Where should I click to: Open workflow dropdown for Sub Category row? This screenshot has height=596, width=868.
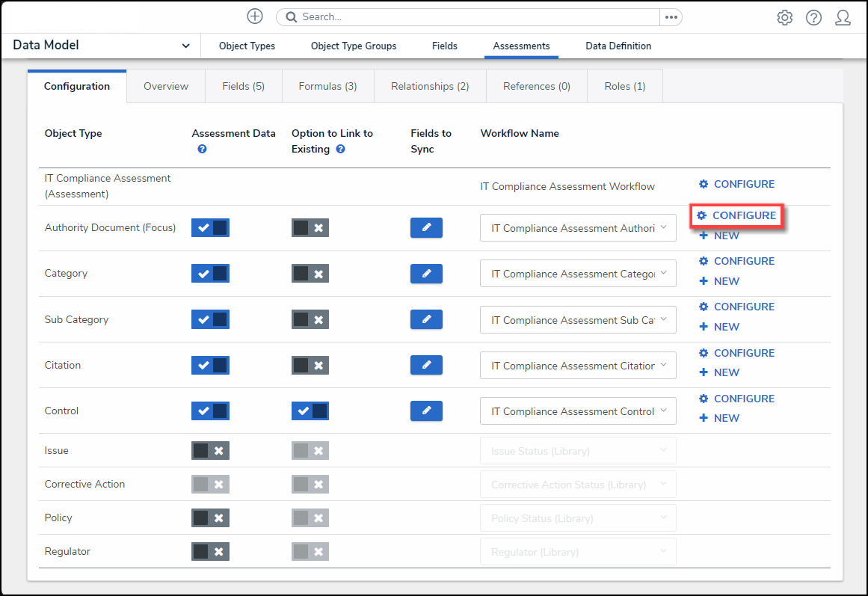click(x=578, y=320)
